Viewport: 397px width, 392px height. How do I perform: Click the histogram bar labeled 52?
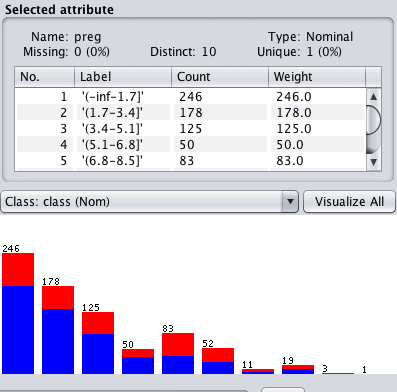(x=218, y=361)
